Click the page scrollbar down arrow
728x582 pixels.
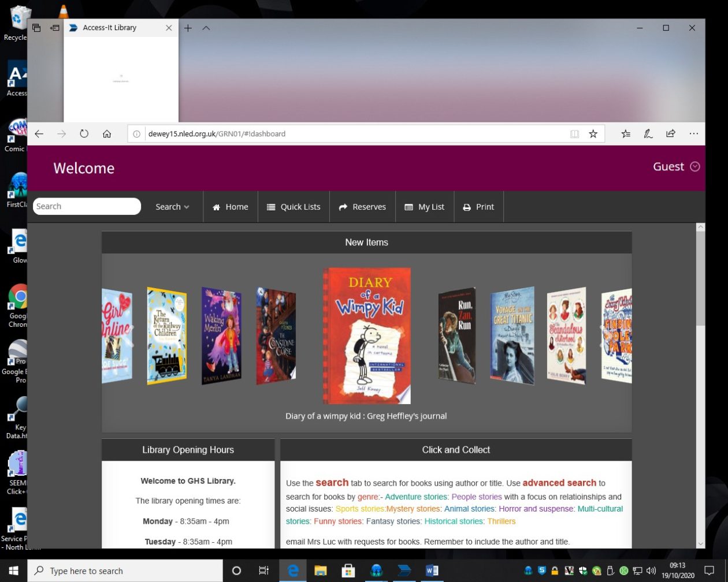700,543
